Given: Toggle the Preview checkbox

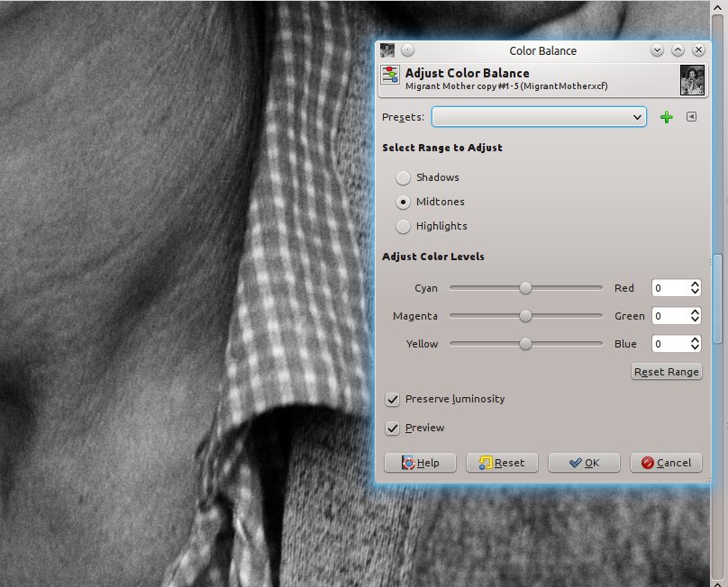Looking at the screenshot, I should [392, 428].
